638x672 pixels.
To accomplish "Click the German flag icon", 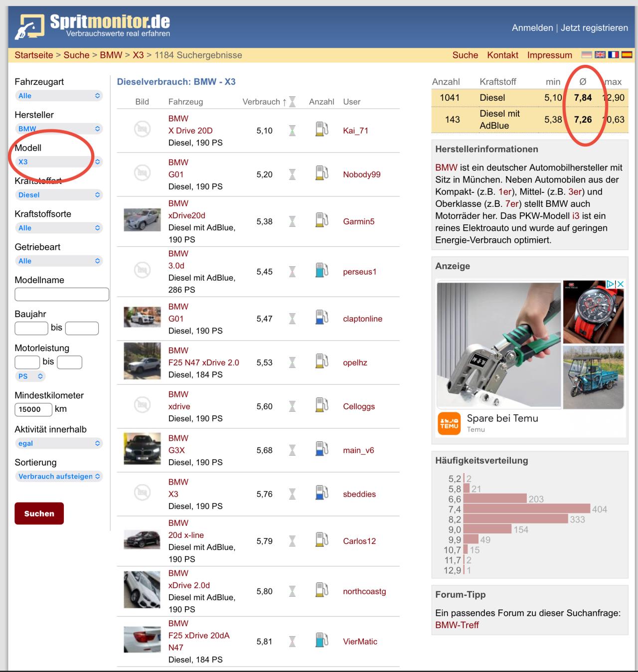I will pyautogui.click(x=587, y=55).
